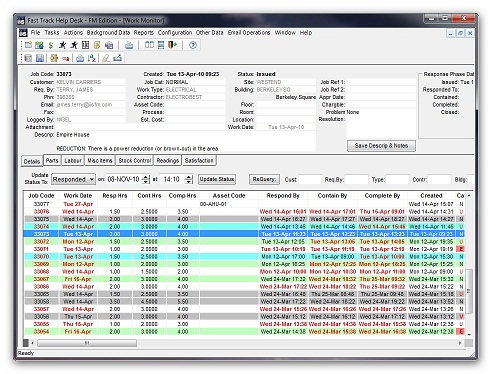Click the Cust filter input field
492x374 pixels.
[310, 179]
